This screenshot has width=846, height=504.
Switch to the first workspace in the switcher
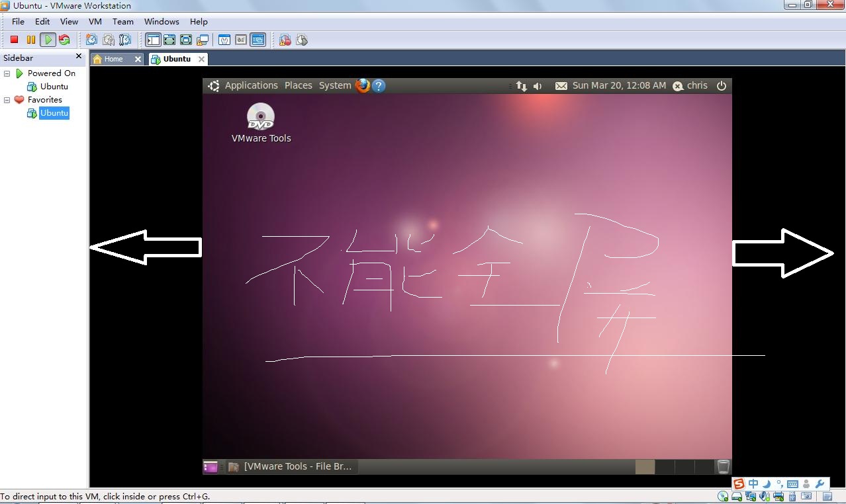click(645, 466)
